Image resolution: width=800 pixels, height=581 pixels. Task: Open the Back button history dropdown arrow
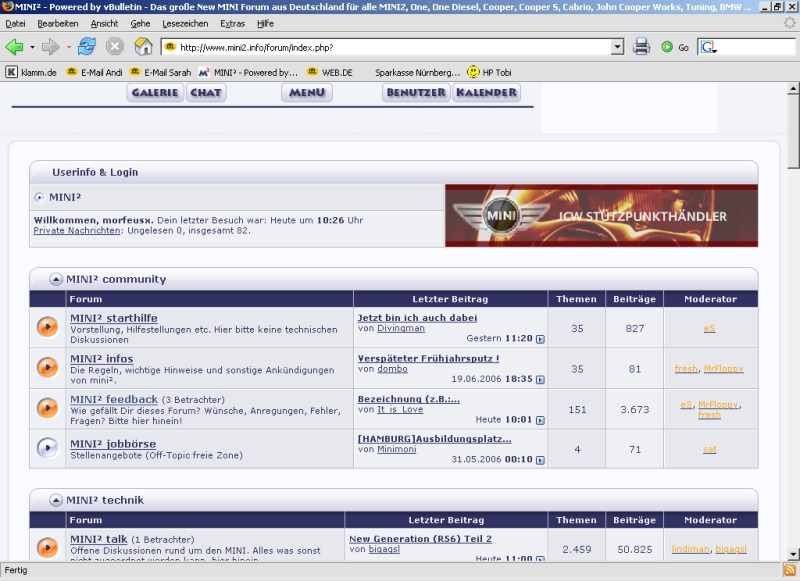32,47
